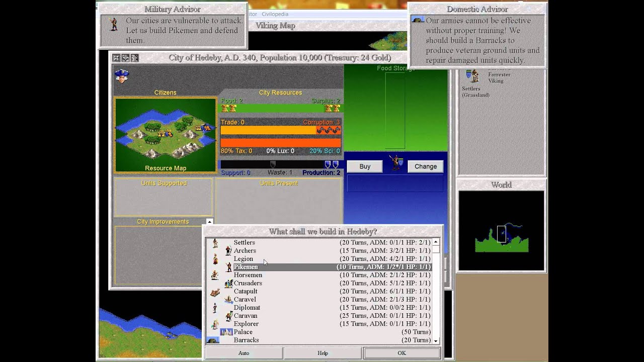Image resolution: width=644 pixels, height=362 pixels.
Task: Select Settlers in the build list
Action: click(x=332, y=243)
